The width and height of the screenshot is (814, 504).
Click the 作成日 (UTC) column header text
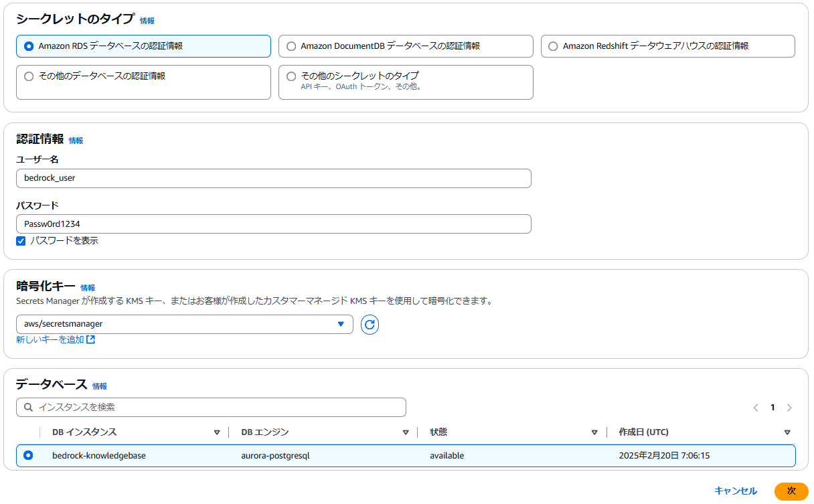[x=643, y=432]
